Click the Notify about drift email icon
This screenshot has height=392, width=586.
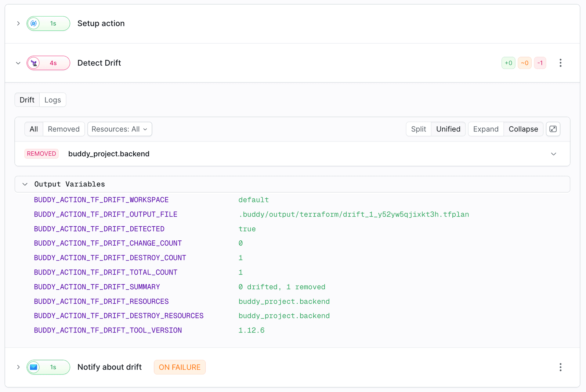(x=34, y=367)
